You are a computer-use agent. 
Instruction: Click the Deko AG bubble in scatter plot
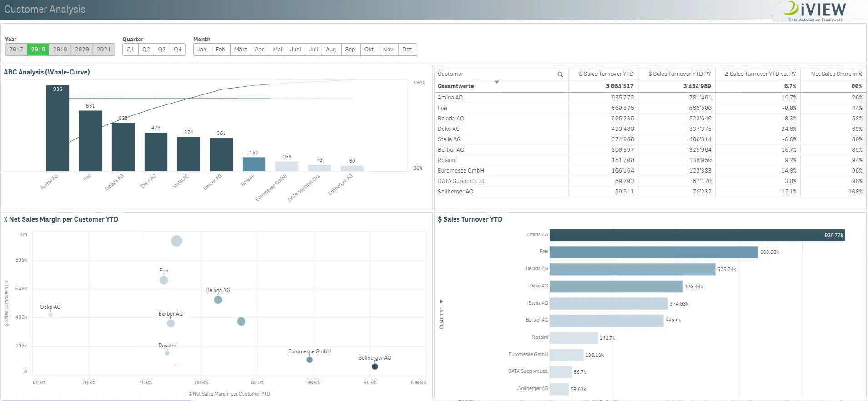click(50, 315)
